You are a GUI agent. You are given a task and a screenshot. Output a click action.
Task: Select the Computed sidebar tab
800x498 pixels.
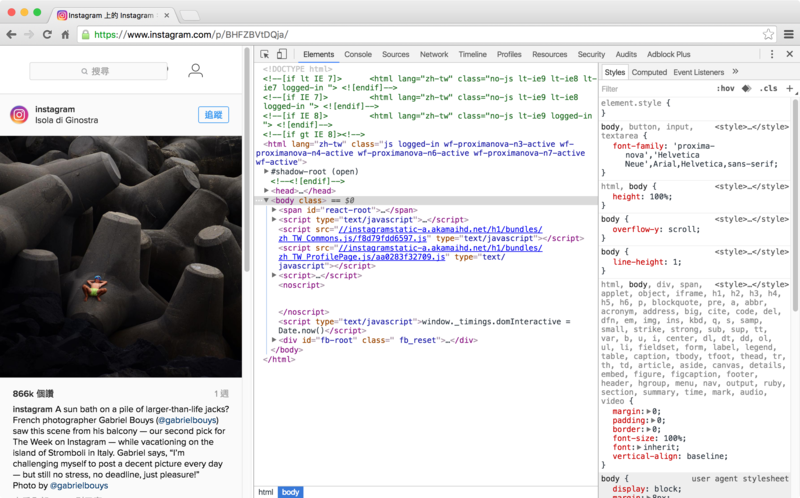pyautogui.click(x=649, y=72)
